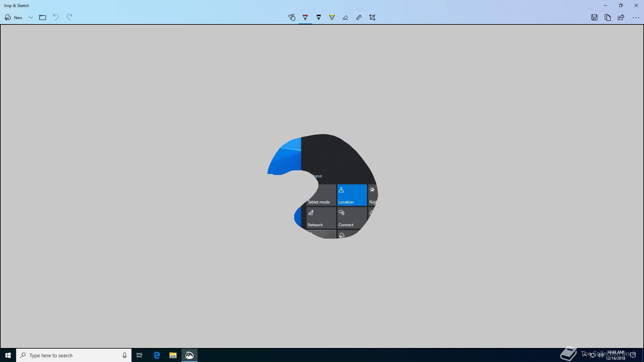Select the yellow Highlighter tool
This screenshot has height=362, width=644.
pyautogui.click(x=332, y=17)
